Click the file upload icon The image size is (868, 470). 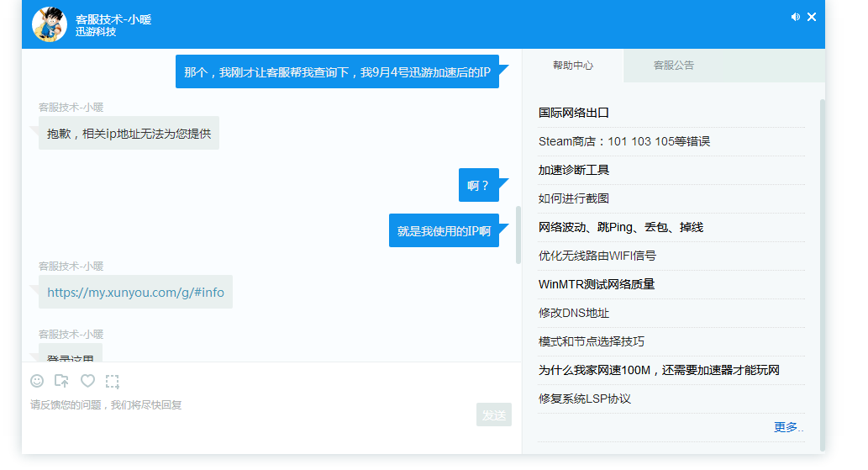(61, 381)
